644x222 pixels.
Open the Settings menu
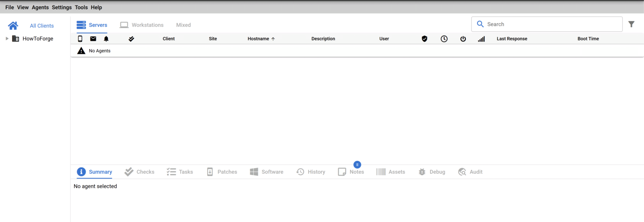[62, 7]
